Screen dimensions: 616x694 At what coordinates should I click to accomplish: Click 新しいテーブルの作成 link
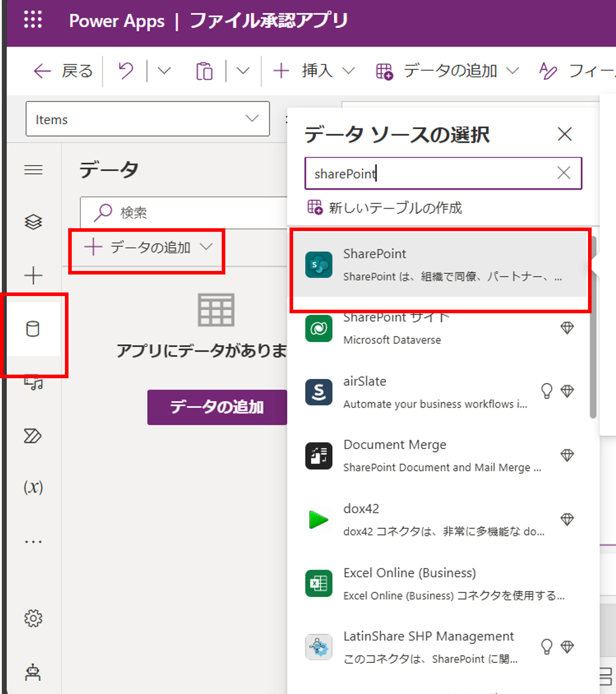click(x=384, y=207)
